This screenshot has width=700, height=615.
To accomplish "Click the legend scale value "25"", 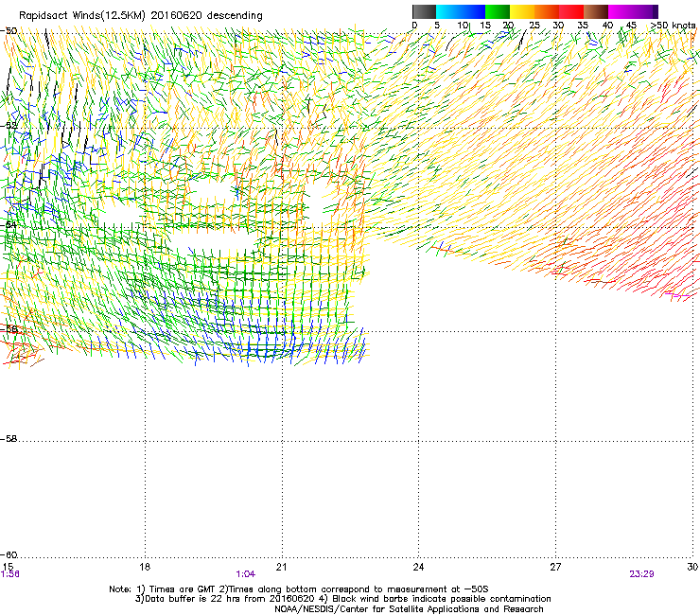I will pyautogui.click(x=534, y=25).
